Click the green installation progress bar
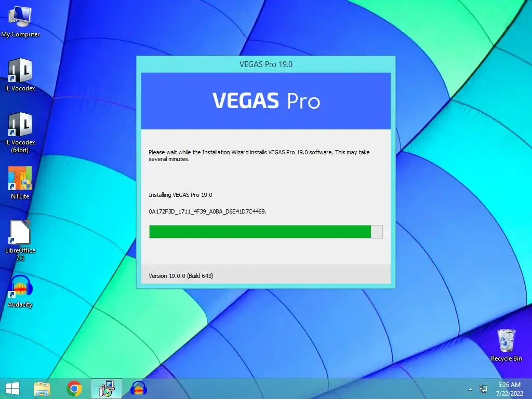This screenshot has height=399, width=532. pos(266,232)
